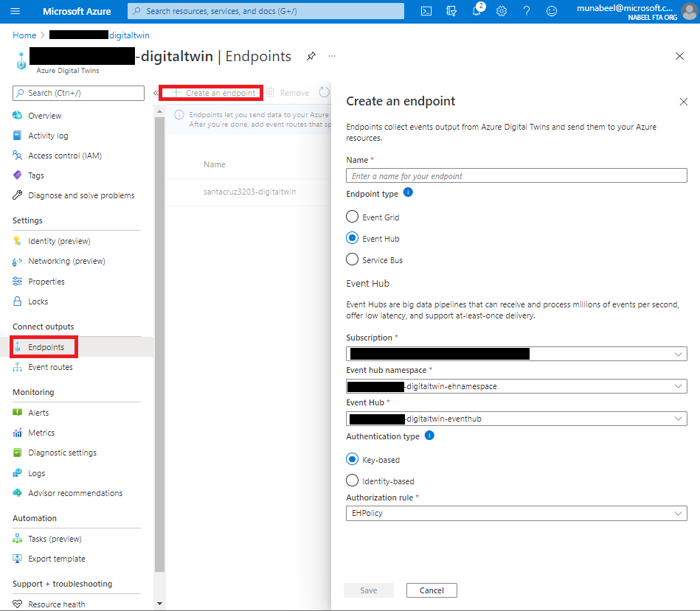The image size is (700, 611).
Task: Click the Logs icon under Monitoring
Action: [18, 472]
